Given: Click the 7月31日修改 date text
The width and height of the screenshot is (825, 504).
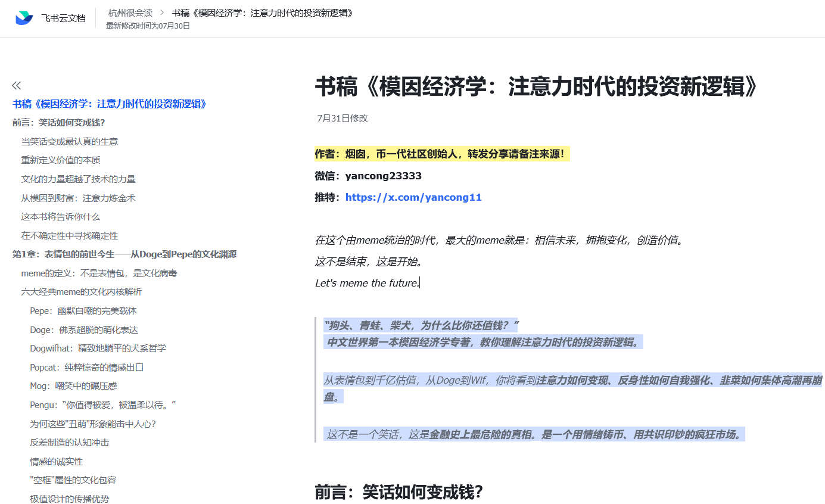Looking at the screenshot, I should click(343, 119).
